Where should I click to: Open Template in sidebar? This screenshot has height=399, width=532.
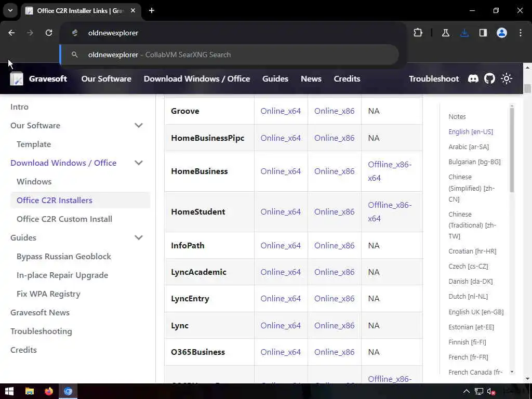pos(34,144)
